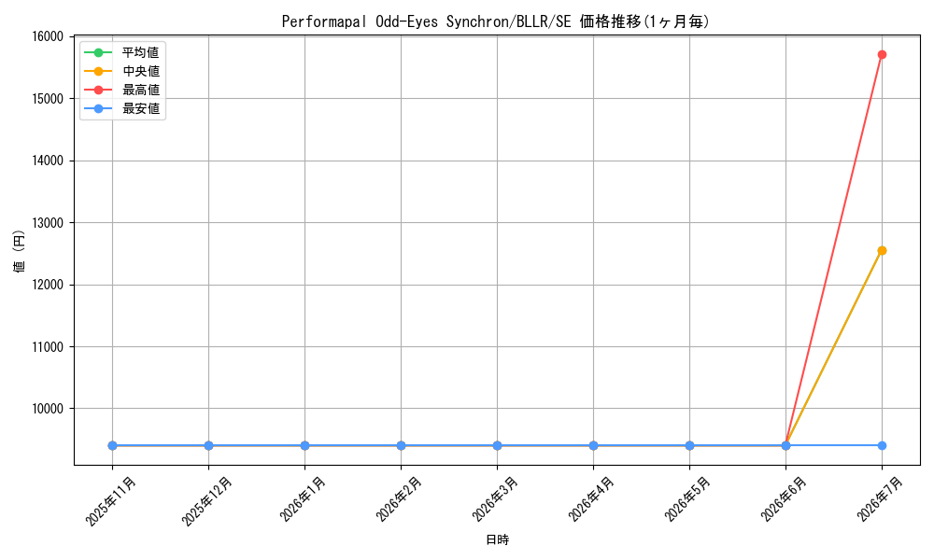
Task: Click the x-axis title 日時
Action: click(498, 539)
